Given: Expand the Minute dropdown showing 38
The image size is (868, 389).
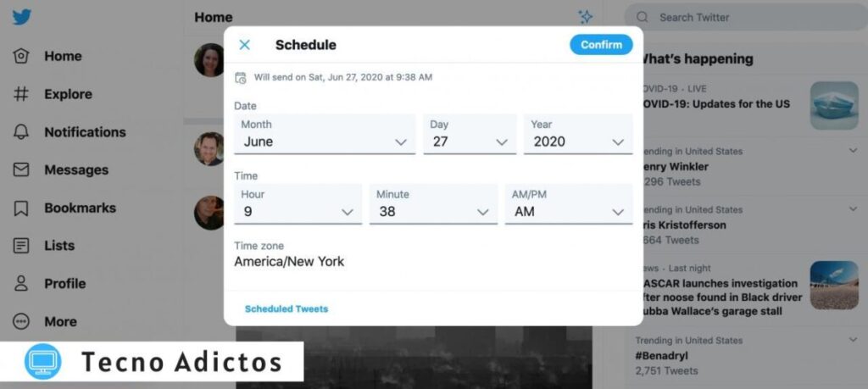Looking at the screenshot, I should [433, 204].
